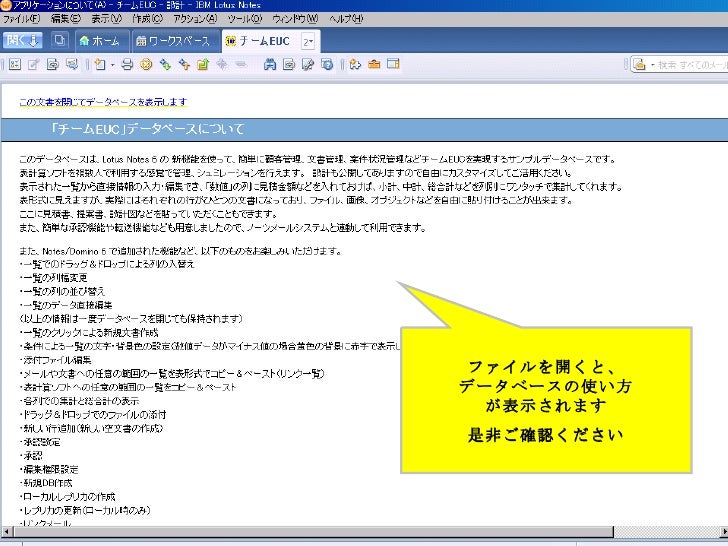Click the forward mail toolbar icon

(x=72, y=65)
